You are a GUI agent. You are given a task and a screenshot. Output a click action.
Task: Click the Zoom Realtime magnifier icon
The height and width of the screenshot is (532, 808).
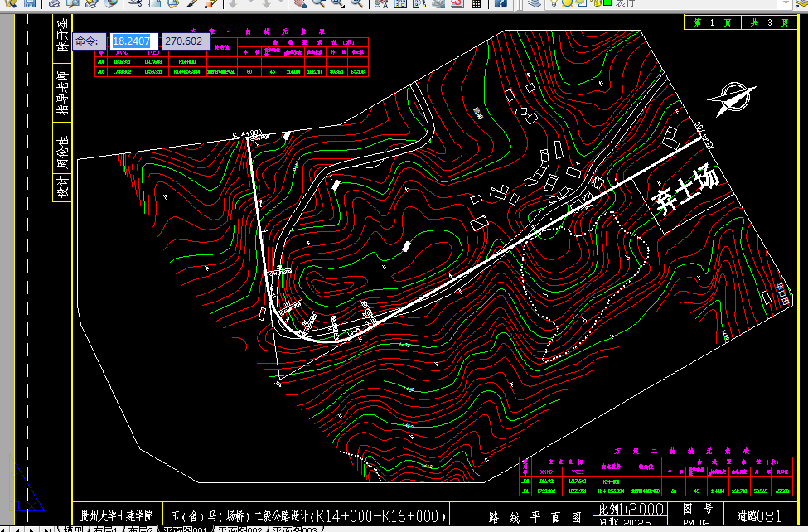pos(319,3)
